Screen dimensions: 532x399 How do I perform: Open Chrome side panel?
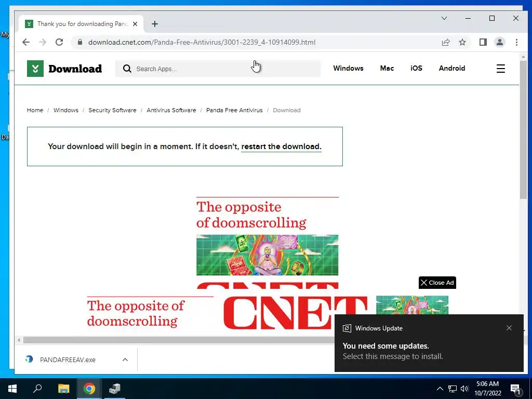pos(483,42)
